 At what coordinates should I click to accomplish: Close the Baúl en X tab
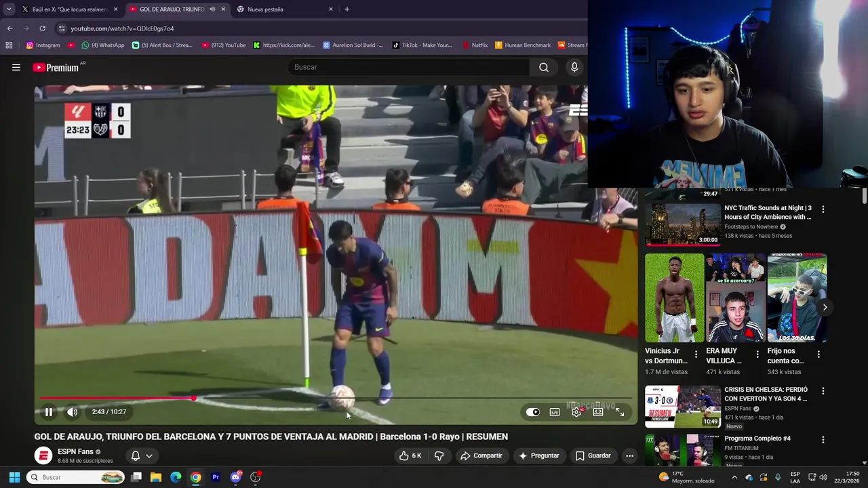point(115,9)
